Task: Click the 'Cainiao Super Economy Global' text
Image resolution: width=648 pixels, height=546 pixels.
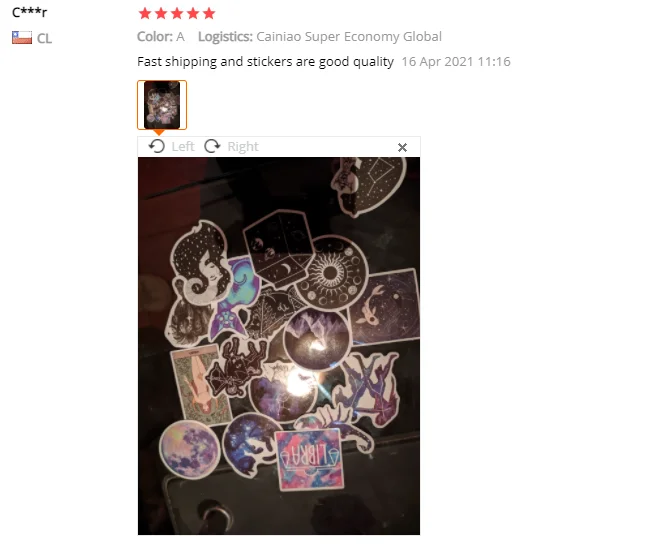Action: 349,37
